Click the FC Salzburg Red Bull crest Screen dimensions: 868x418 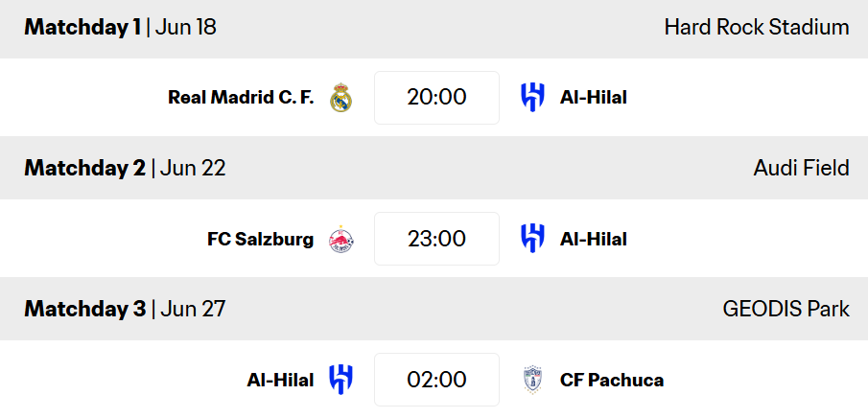tap(340, 239)
